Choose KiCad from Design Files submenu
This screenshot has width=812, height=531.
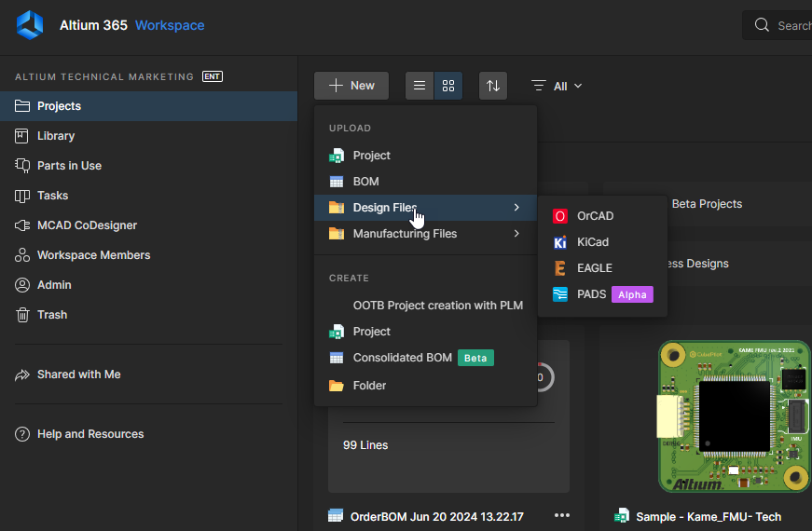(x=592, y=242)
